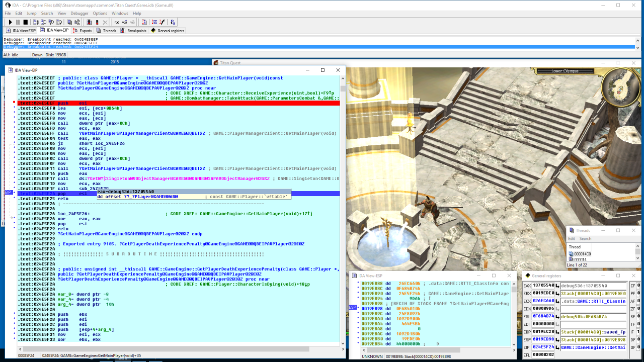644x362 pixels.
Task: Click the instruction tracing red-lines icon
Action: coord(154,22)
